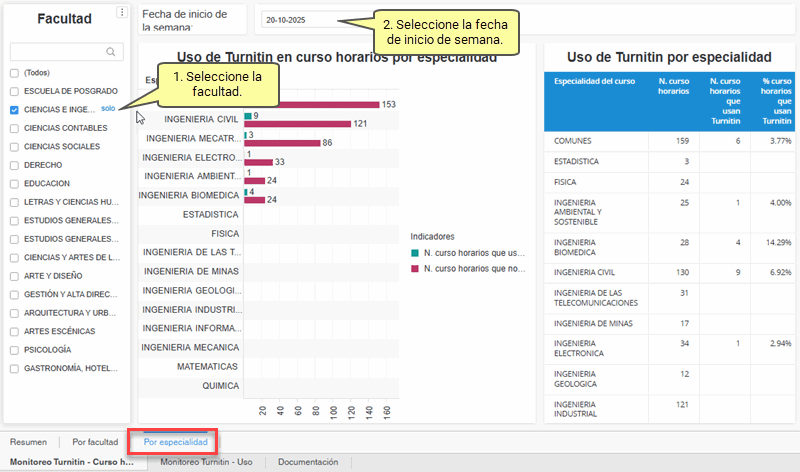The height and width of the screenshot is (472, 800).
Task: Click the crimson legend marker for non-usage
Action: [x=415, y=268]
